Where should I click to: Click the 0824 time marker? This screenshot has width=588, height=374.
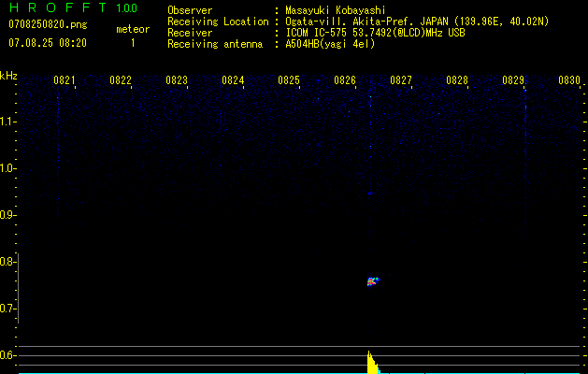pos(233,80)
